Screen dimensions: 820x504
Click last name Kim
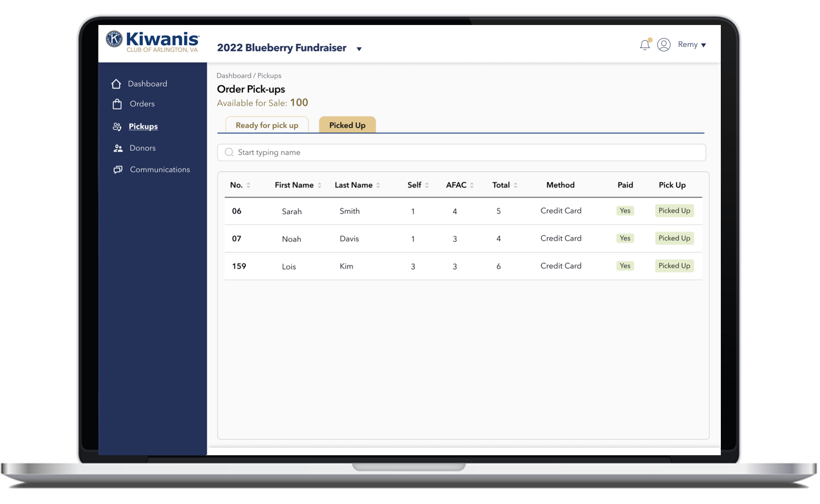(346, 266)
